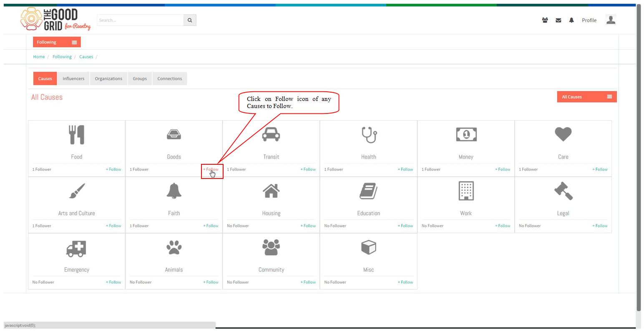Click the Housing cause title text
Image resolution: width=644 pixels, height=332 pixels.
pos(271,213)
